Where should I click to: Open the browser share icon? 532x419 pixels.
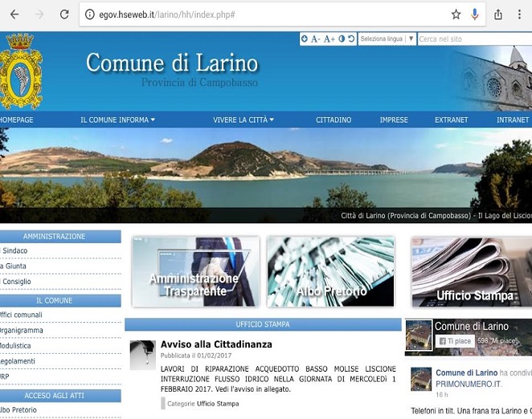[x=498, y=14]
